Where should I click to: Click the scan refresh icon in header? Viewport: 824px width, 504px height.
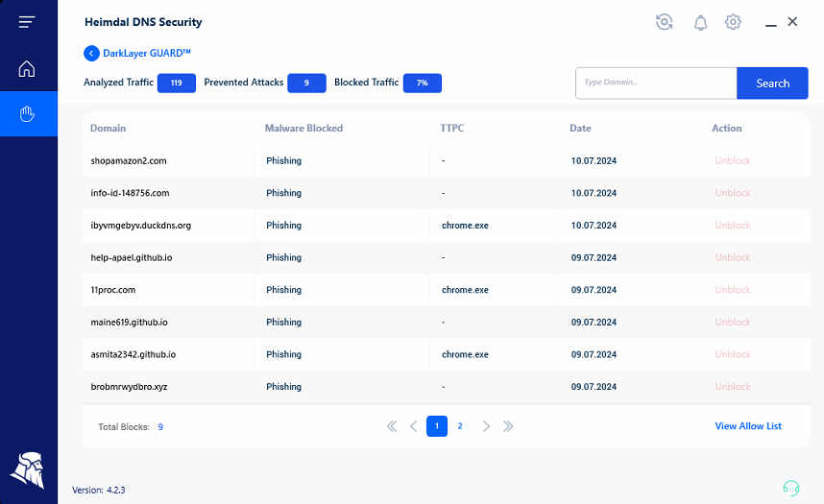(x=665, y=22)
